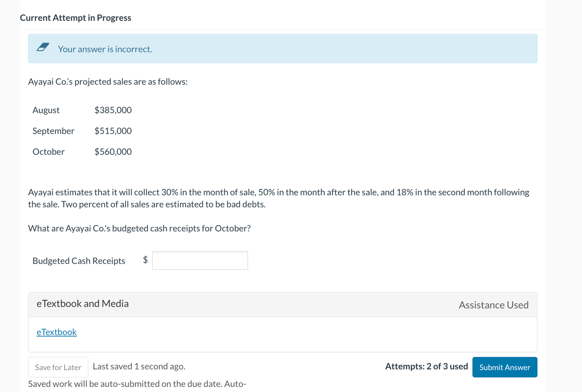Image resolution: width=582 pixels, height=392 pixels.
Task: Expand the eTextbook and Media section
Action: [x=83, y=303]
